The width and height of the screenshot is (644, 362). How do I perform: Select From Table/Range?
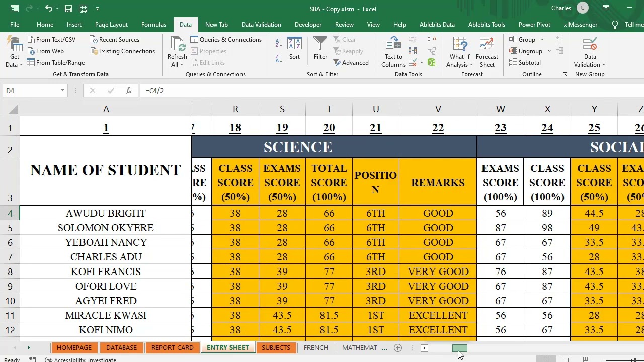click(55, 62)
